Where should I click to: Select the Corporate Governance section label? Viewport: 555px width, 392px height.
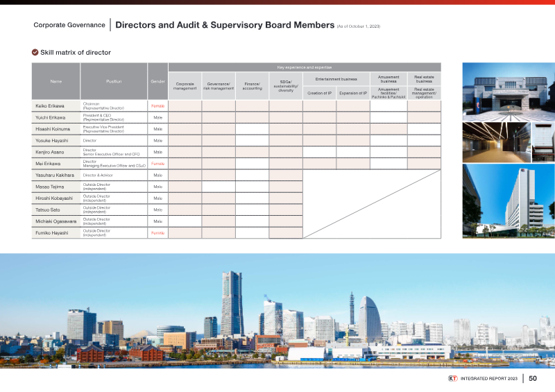pos(69,25)
